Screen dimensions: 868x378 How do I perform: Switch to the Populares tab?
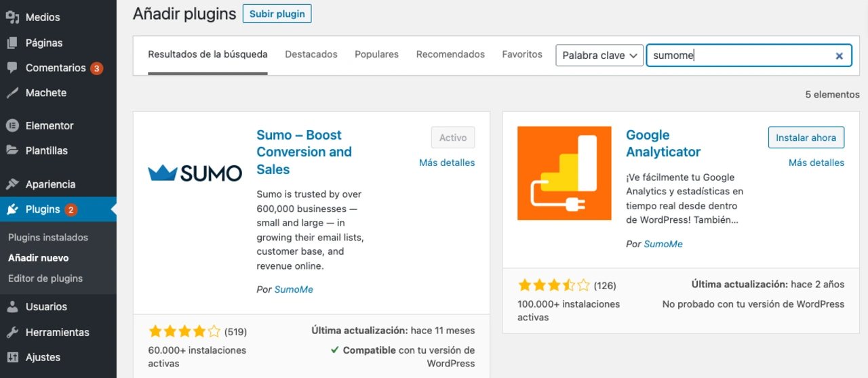point(376,54)
